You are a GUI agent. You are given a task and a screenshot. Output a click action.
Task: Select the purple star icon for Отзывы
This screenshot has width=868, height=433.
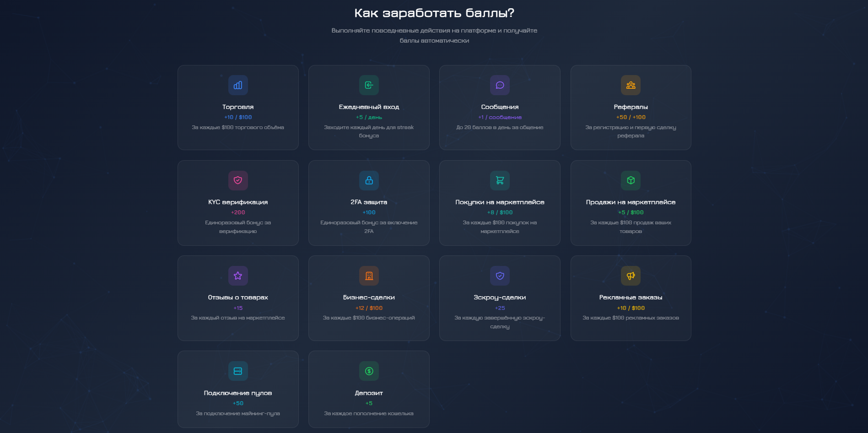(238, 276)
